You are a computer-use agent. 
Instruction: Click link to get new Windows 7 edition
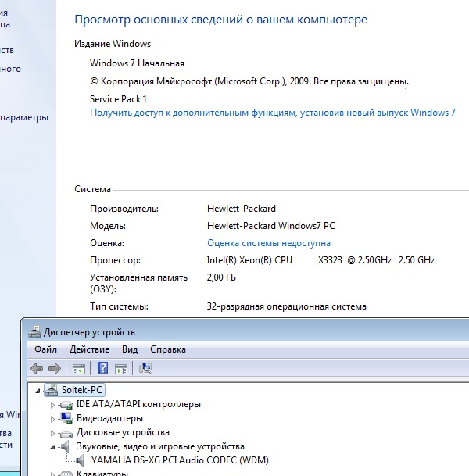click(x=273, y=113)
